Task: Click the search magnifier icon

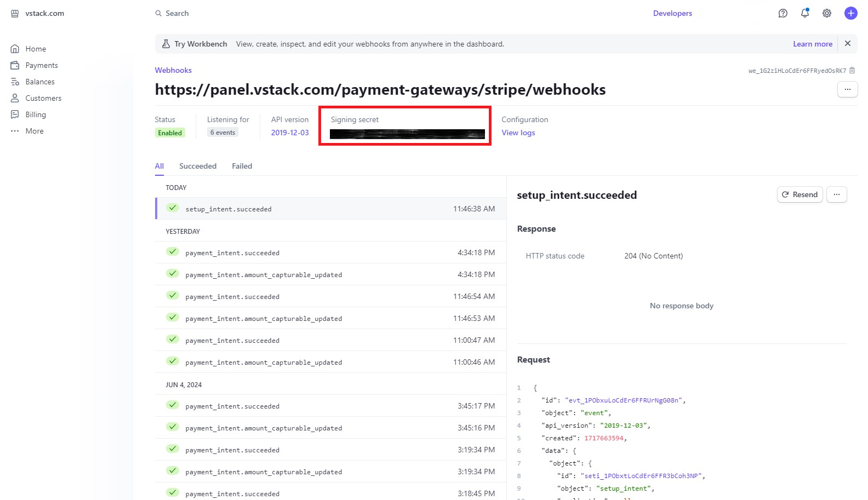Action: coord(158,13)
